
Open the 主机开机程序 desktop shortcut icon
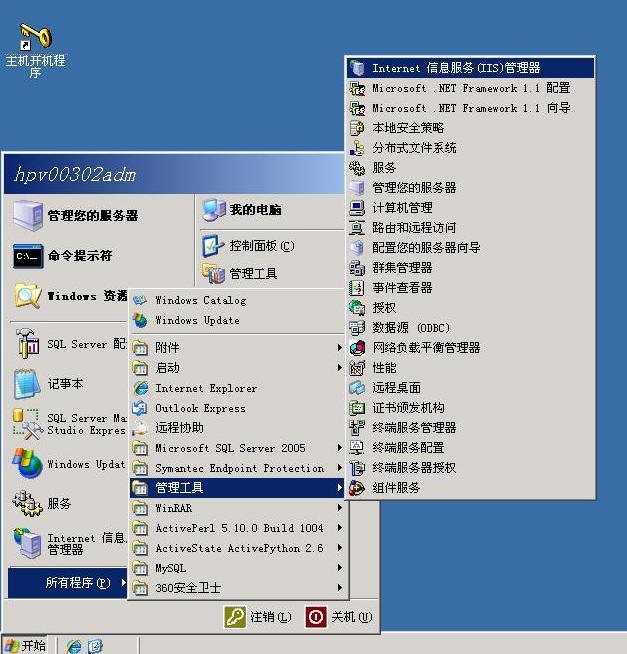(35, 39)
